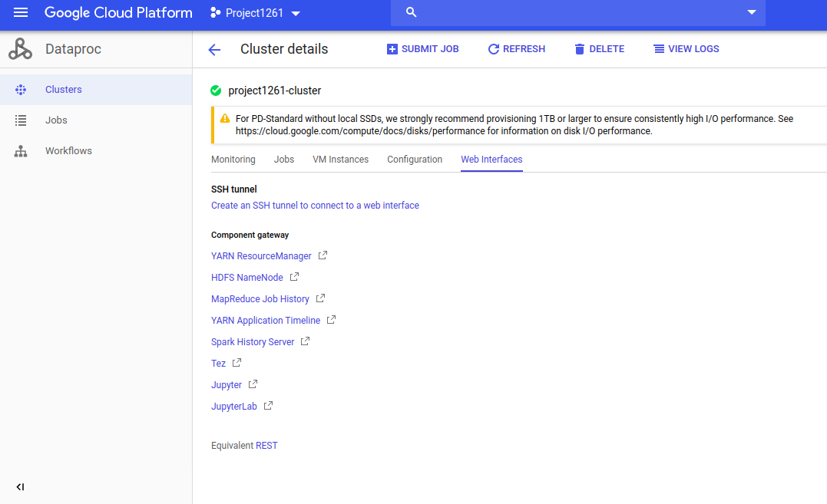The height and width of the screenshot is (504, 827).
Task: Open Workflows in the sidebar
Action: click(96, 150)
